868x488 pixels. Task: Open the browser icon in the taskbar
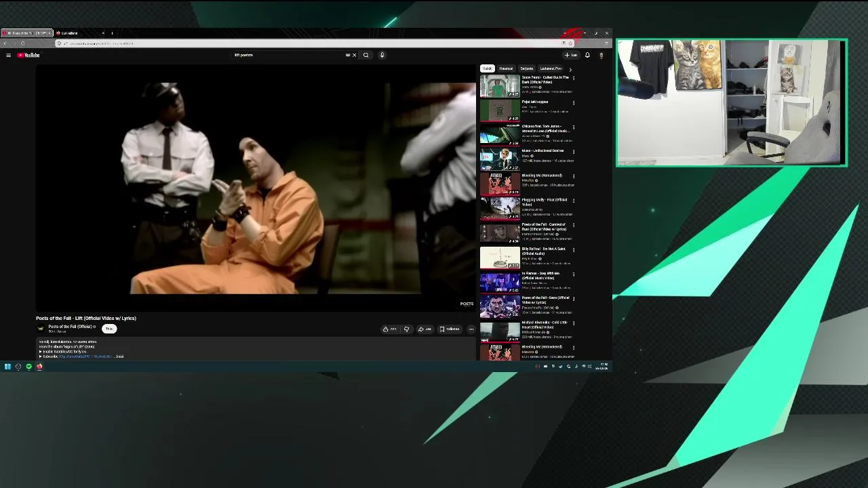pyautogui.click(x=39, y=367)
